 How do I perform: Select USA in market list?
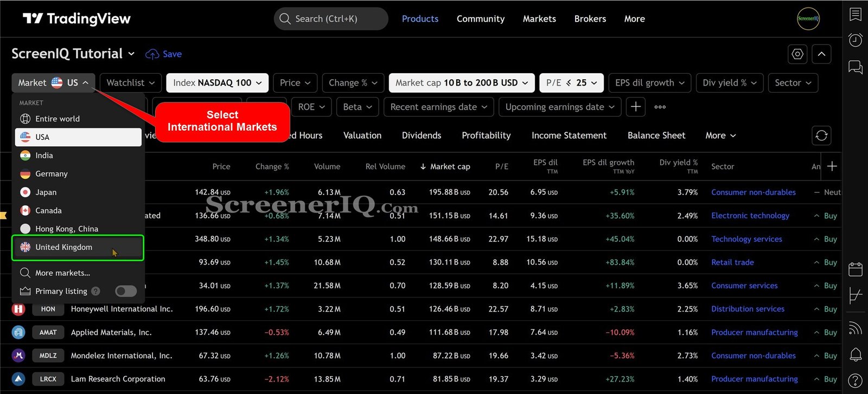[78, 137]
